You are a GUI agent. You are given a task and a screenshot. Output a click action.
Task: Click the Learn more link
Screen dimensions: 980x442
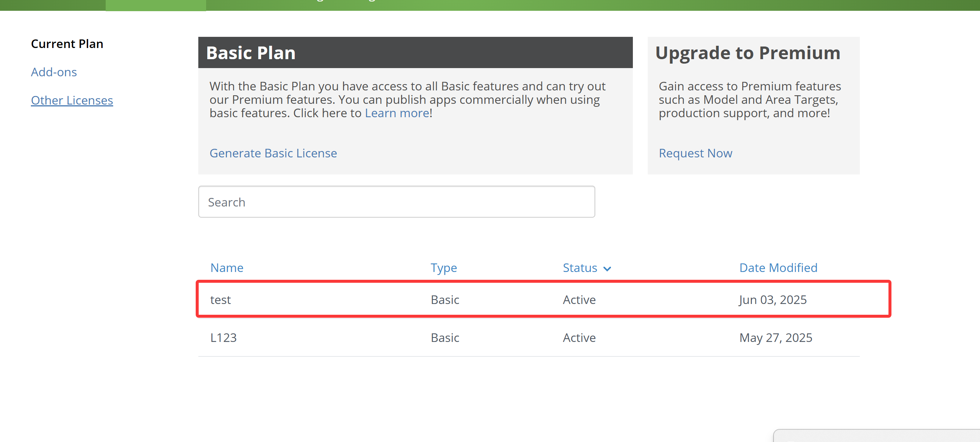397,113
